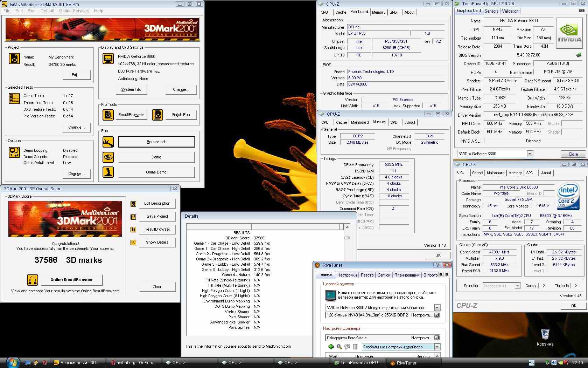Switch to Sensors tab in GPU-Z
This screenshot has height=368, width=588.
(491, 11)
